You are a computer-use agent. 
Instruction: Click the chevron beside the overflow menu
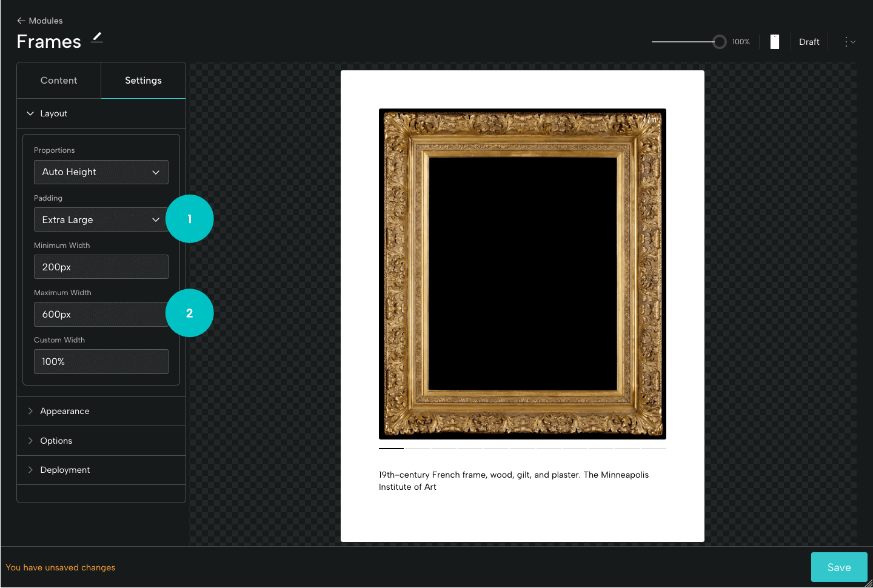click(855, 42)
